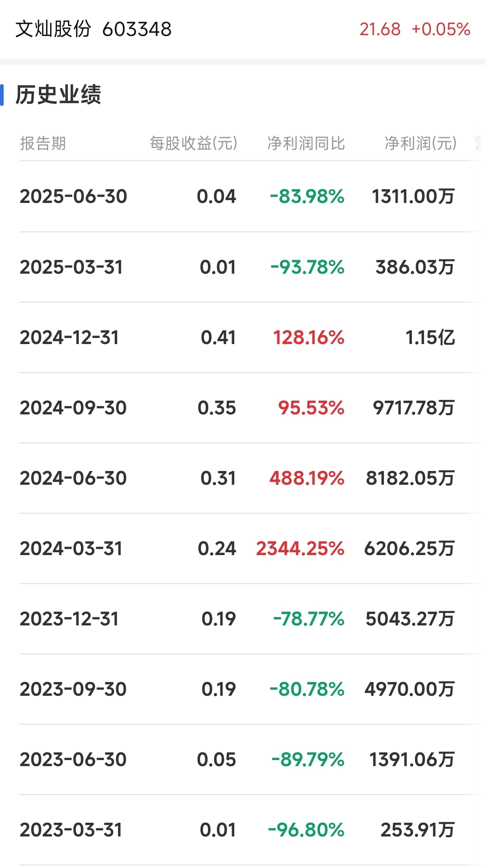Sort by 每股收益(元) column header
This screenshot has height=868, width=485.
pyautogui.click(x=193, y=143)
